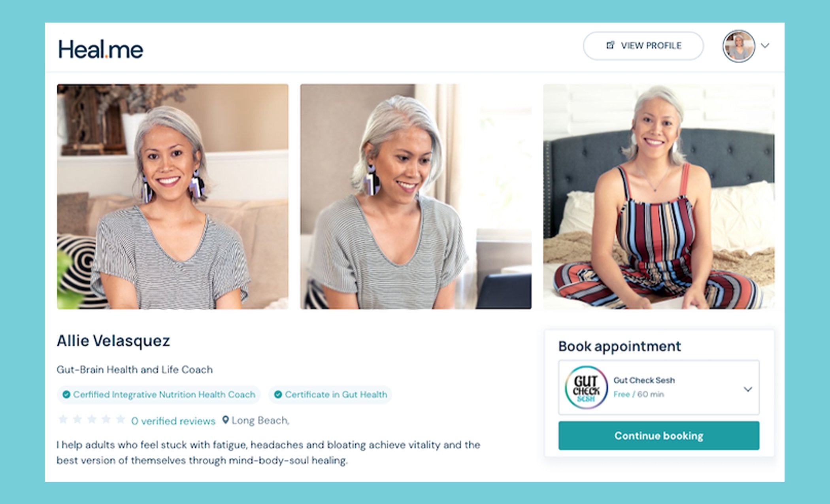
Task: Open the middle photo of Allie looking down
Action: pos(416,196)
